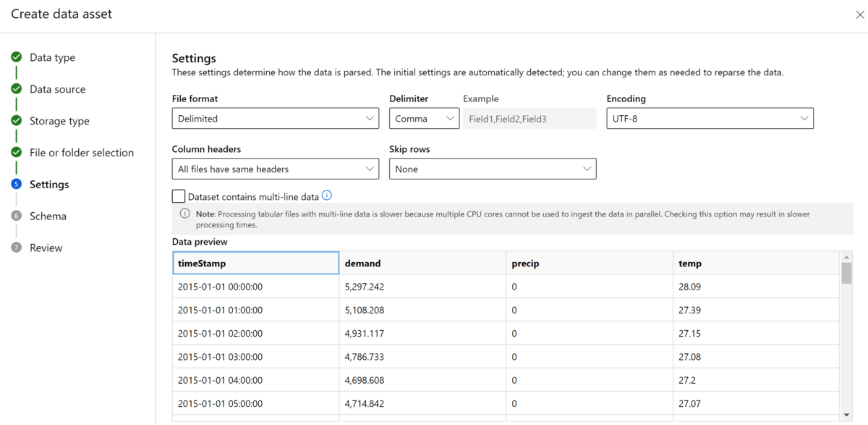Screen dimensions: 868x425
Task: Click the Schema step number 6 icon
Action: pos(16,216)
